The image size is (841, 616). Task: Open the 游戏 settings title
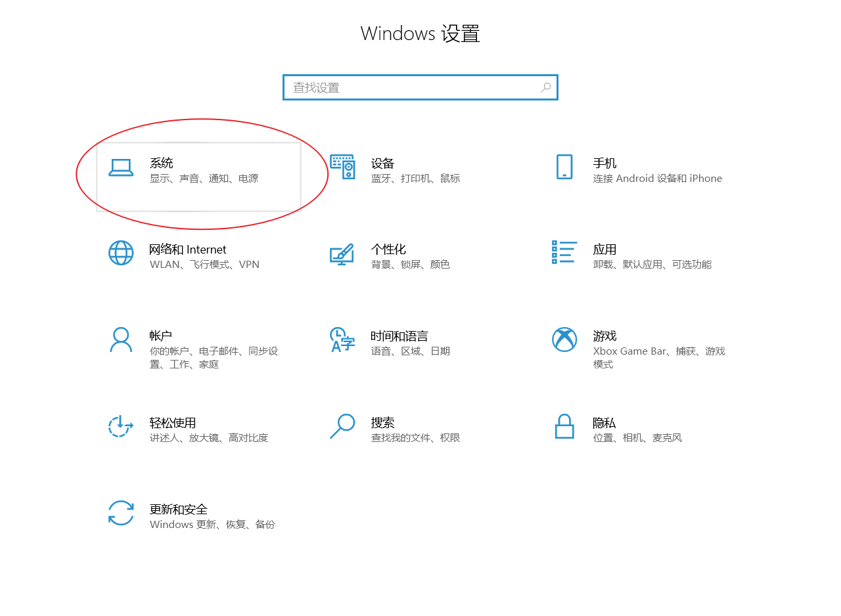pyautogui.click(x=605, y=336)
